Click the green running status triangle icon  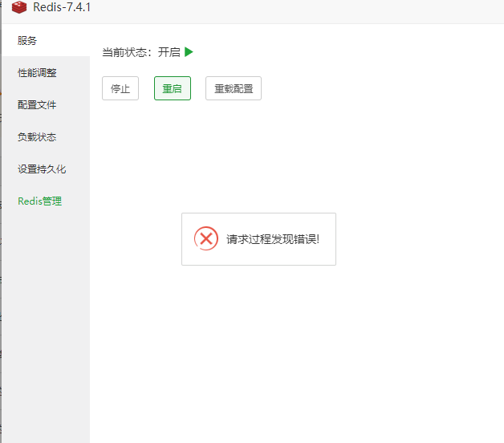click(189, 51)
